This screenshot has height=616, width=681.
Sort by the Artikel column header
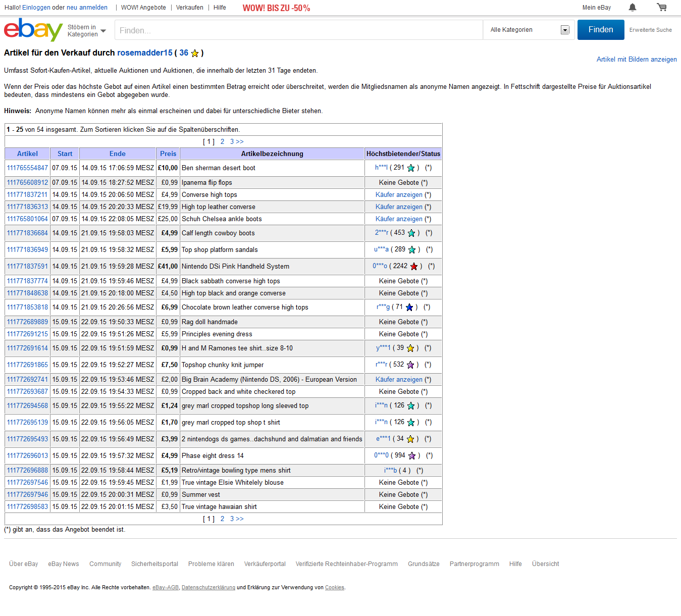[x=27, y=153]
